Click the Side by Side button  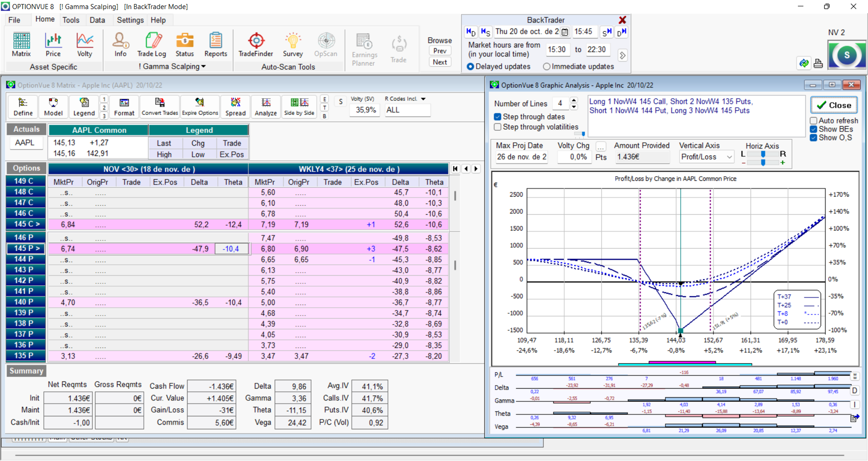coord(299,107)
